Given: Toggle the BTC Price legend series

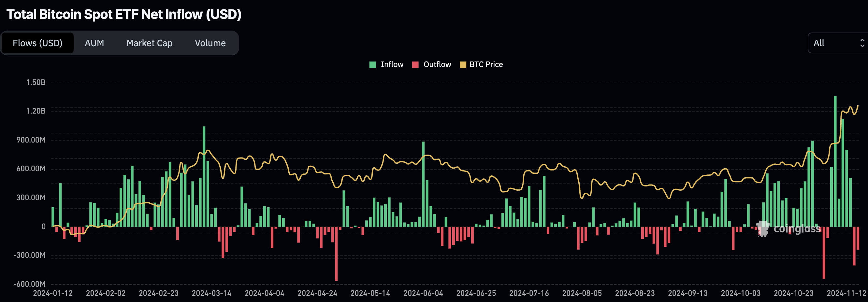Looking at the screenshot, I should point(481,65).
